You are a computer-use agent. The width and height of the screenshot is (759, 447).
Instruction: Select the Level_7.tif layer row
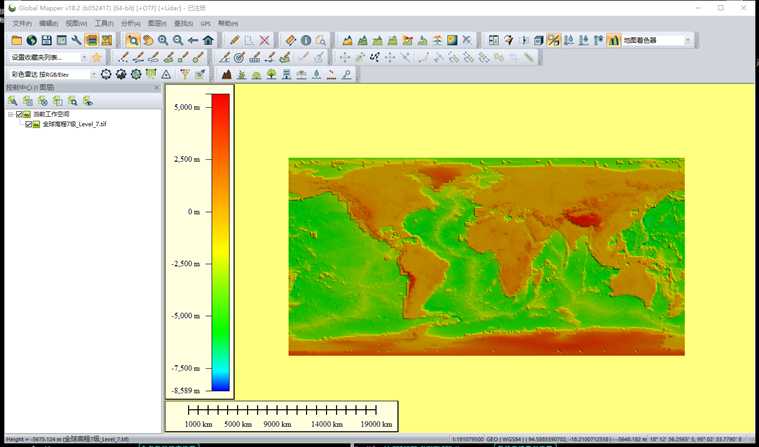coord(74,124)
